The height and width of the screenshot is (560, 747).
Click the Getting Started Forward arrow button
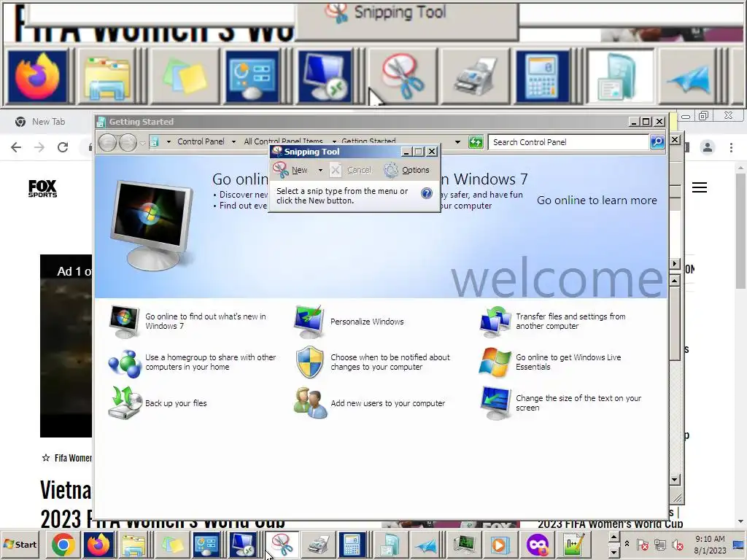(128, 142)
